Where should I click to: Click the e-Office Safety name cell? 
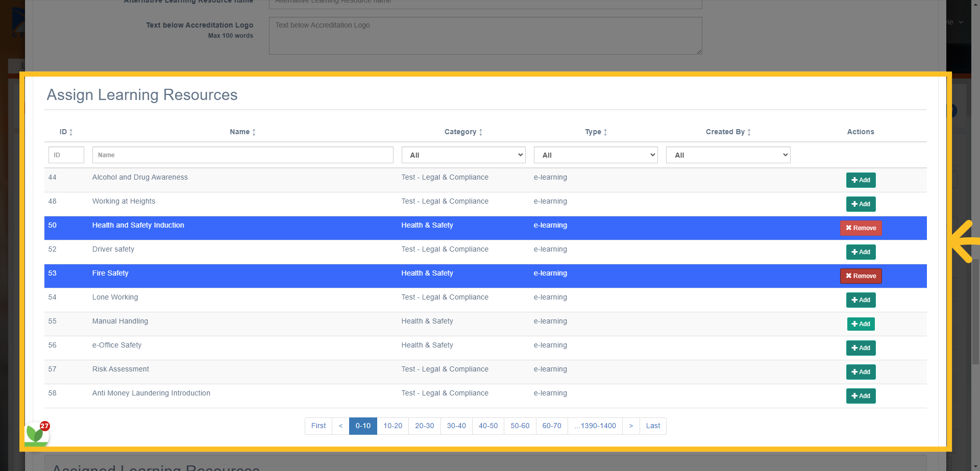[117, 345]
